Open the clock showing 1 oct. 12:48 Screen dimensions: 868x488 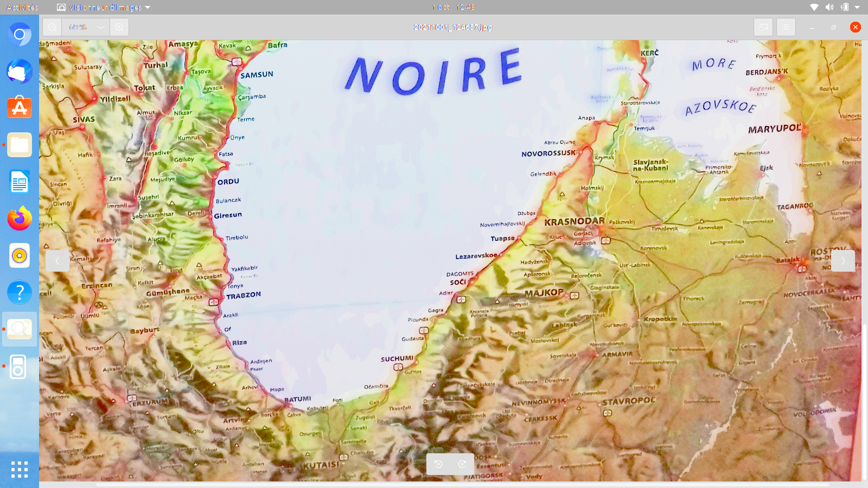tap(454, 7)
